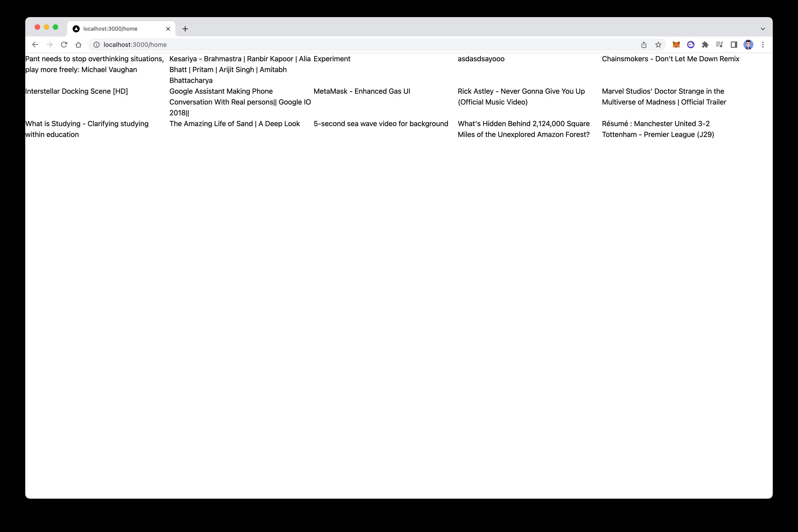Click the browser forward arrow
The image size is (798, 532).
50,45
